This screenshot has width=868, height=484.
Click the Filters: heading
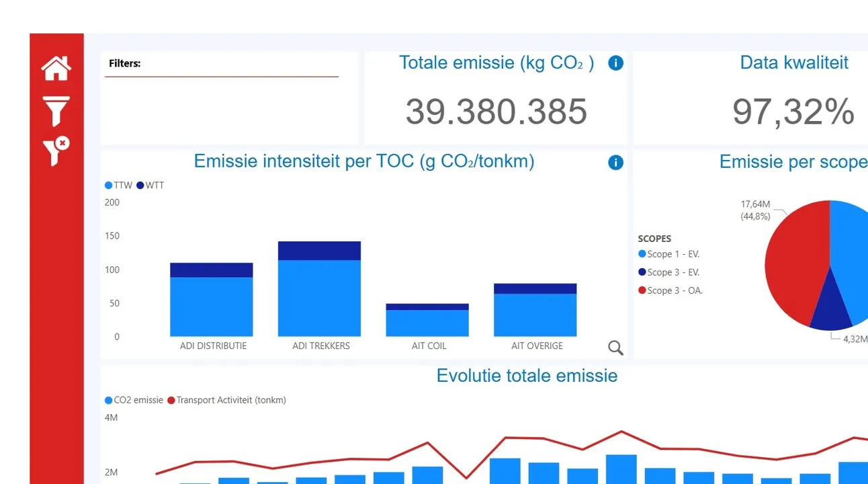[124, 63]
